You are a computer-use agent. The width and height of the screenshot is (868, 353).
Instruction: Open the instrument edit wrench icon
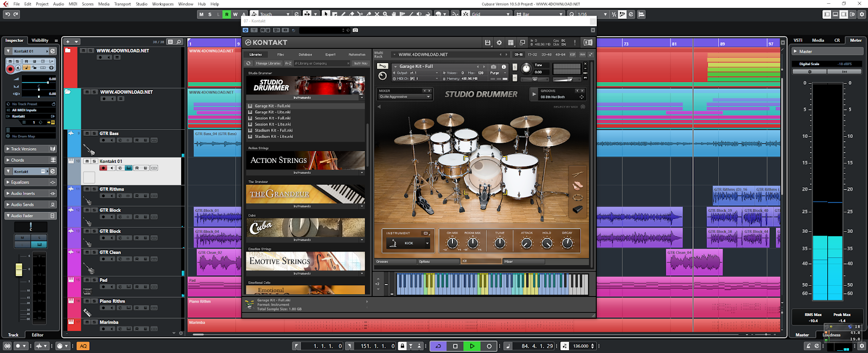[x=382, y=66]
